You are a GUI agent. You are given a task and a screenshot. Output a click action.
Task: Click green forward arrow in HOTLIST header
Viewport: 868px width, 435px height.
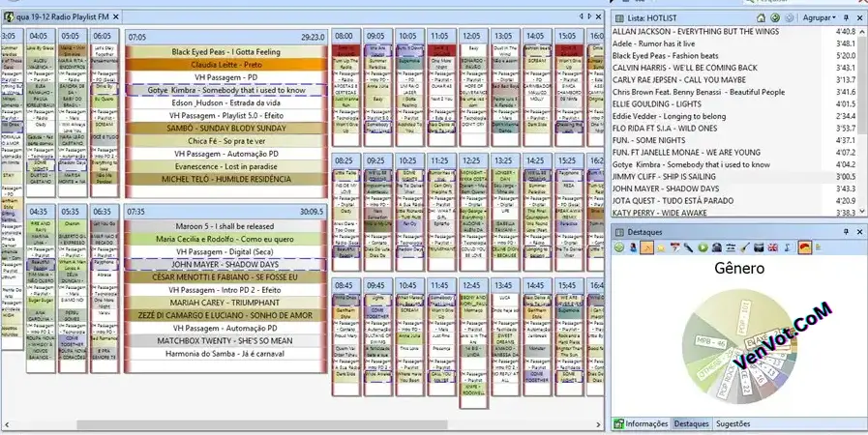(775, 17)
